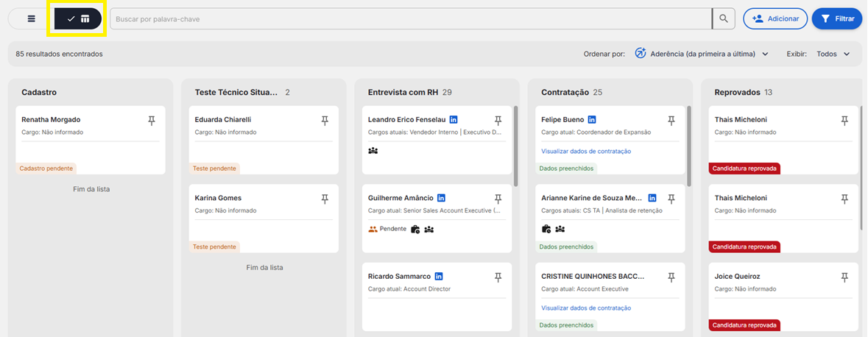Pin the Guilherme Amâncio card
Screen dimensions: 868x337
click(x=498, y=199)
